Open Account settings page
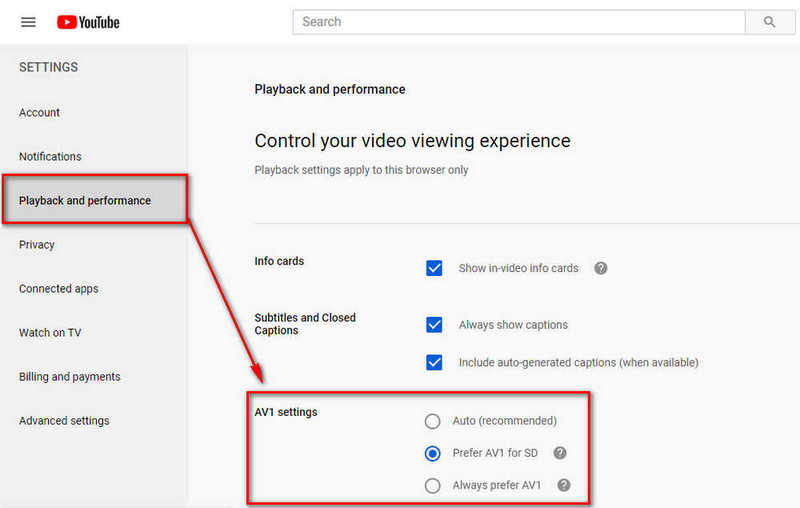Screen dimensions: 800x508 (x=40, y=113)
